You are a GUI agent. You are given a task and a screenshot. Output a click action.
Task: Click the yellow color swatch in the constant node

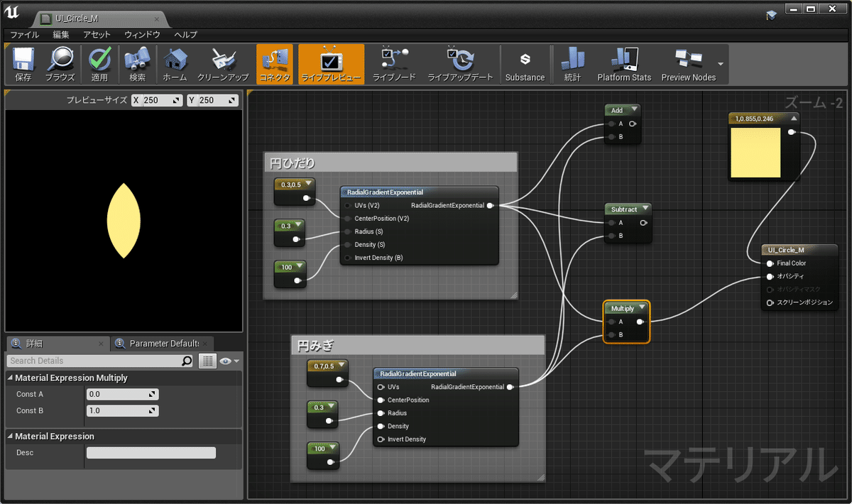coord(755,152)
